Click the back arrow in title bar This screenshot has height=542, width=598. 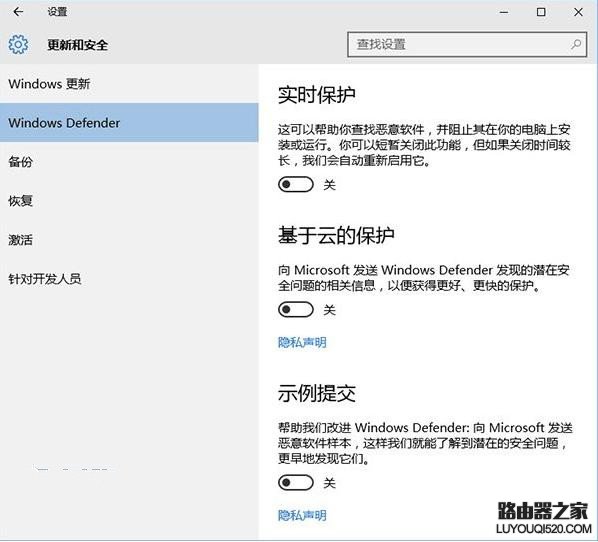point(18,12)
